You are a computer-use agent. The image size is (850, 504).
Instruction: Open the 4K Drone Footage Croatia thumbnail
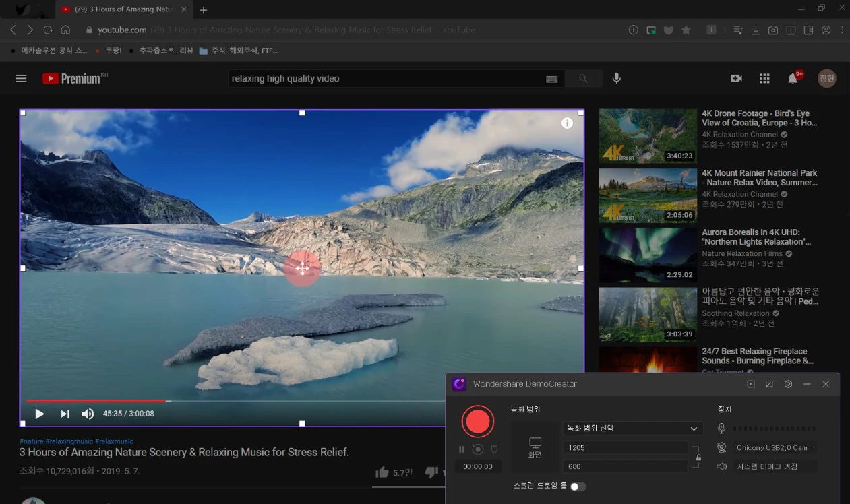[x=648, y=136]
